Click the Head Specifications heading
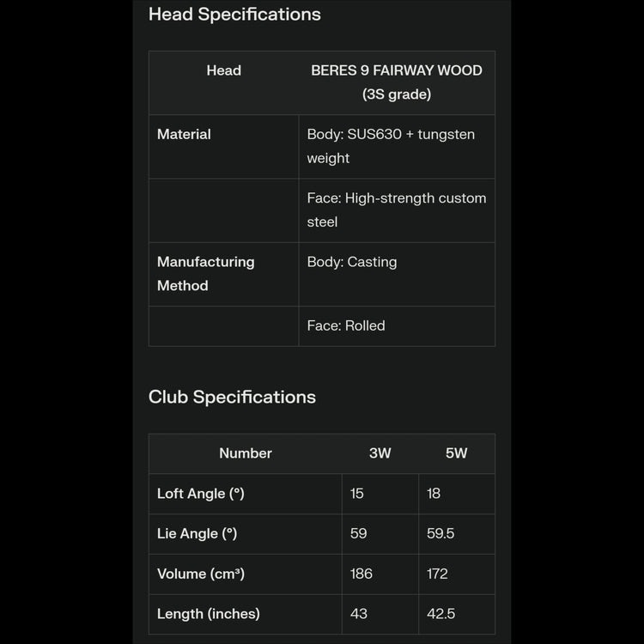The height and width of the screenshot is (644, 644). 234,15
